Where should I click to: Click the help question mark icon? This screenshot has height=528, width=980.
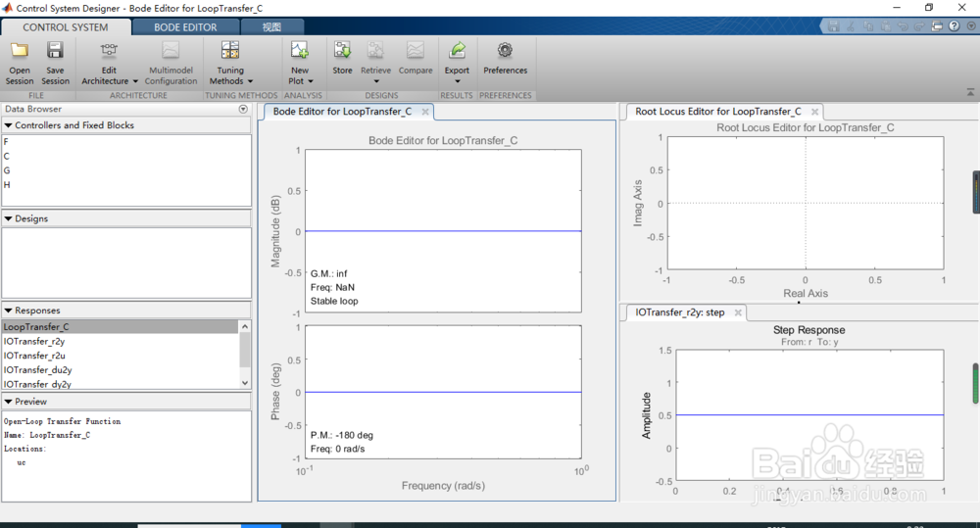(954, 26)
